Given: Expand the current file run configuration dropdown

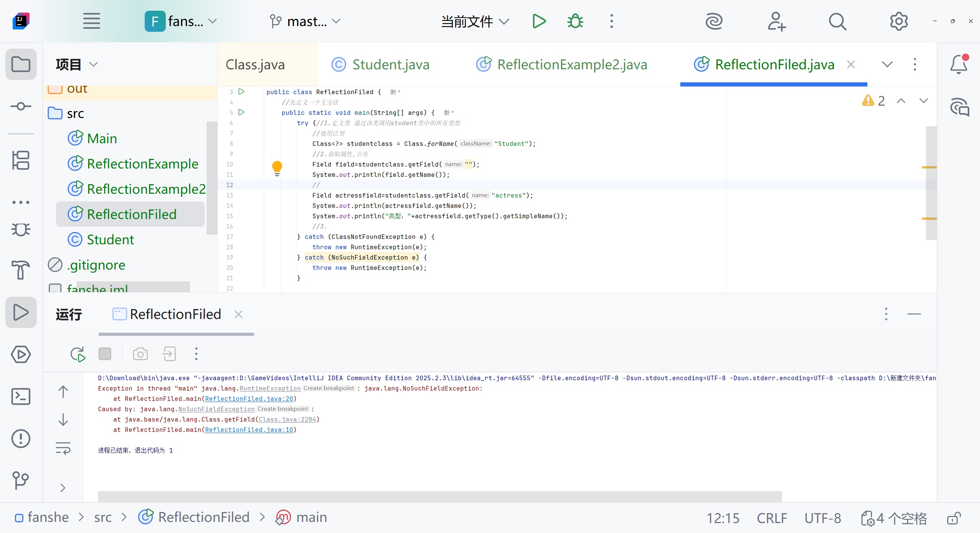Looking at the screenshot, I should (475, 21).
